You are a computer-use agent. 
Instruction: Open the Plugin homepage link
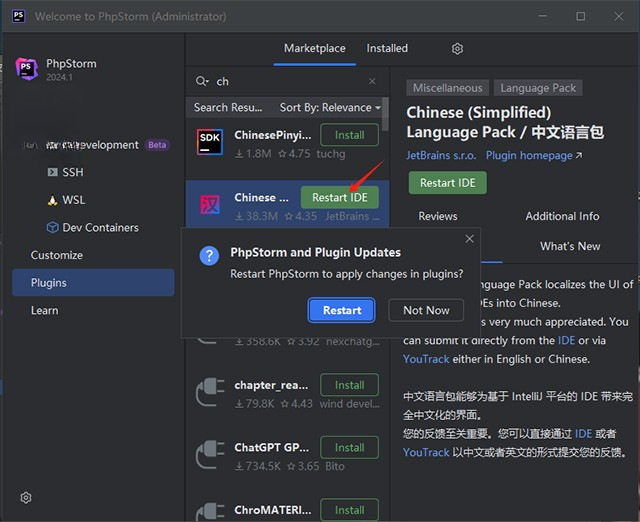[x=533, y=155]
